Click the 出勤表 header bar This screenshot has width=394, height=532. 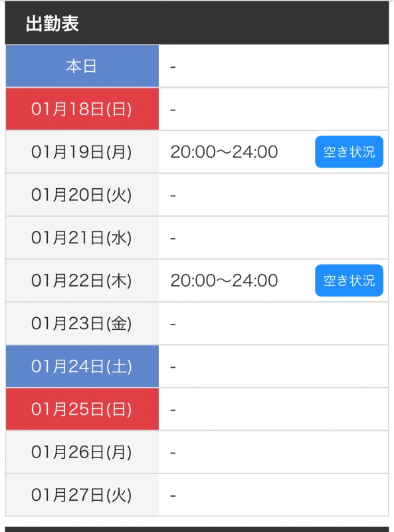point(197,21)
